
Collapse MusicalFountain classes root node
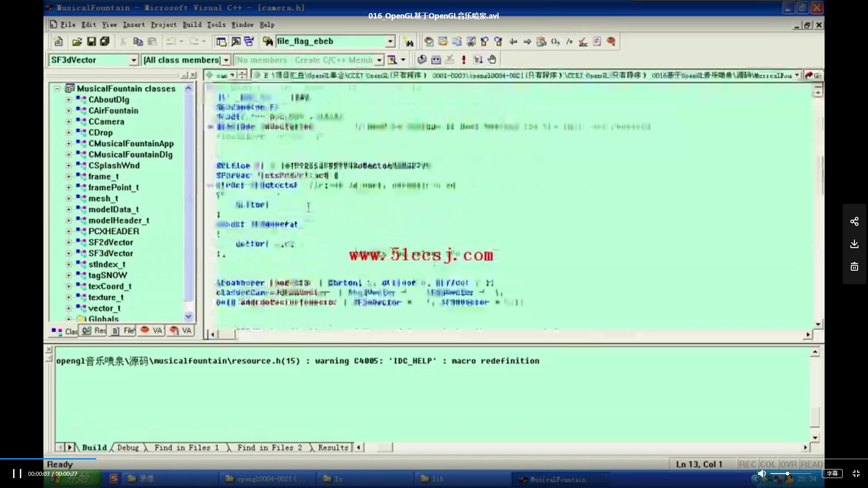click(57, 89)
